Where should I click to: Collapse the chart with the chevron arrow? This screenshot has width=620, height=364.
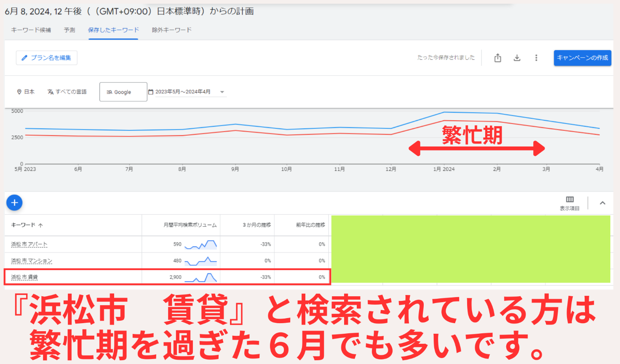coord(603,203)
